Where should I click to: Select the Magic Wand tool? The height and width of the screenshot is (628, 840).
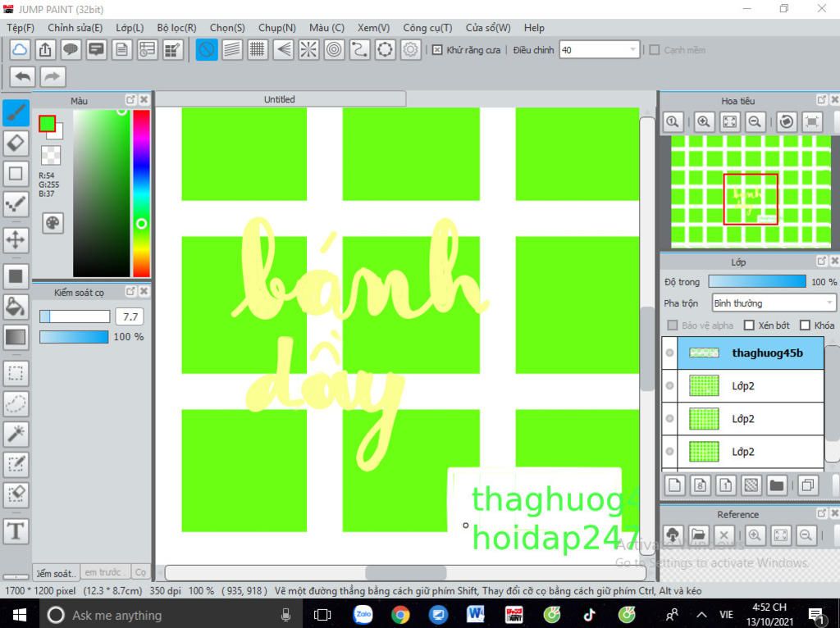16,434
